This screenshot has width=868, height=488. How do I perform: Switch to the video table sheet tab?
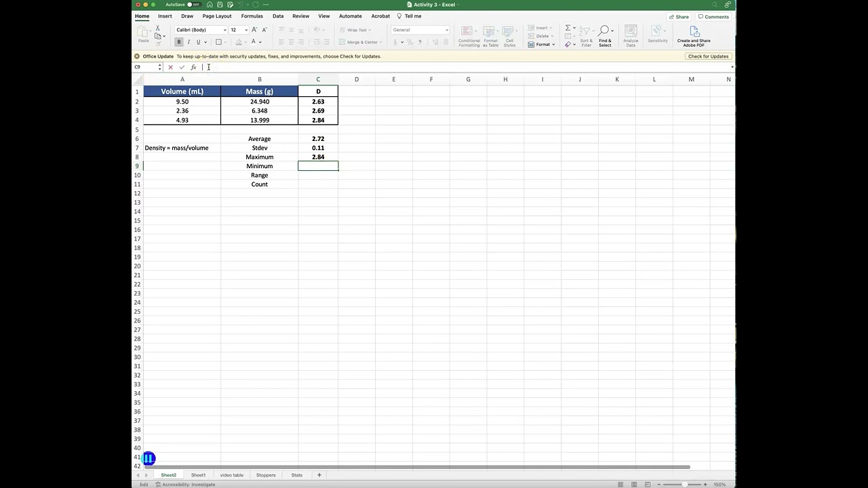tap(231, 475)
